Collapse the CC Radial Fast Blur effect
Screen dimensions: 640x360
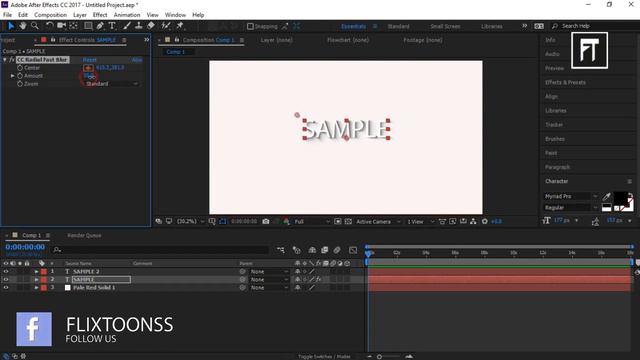point(5,60)
